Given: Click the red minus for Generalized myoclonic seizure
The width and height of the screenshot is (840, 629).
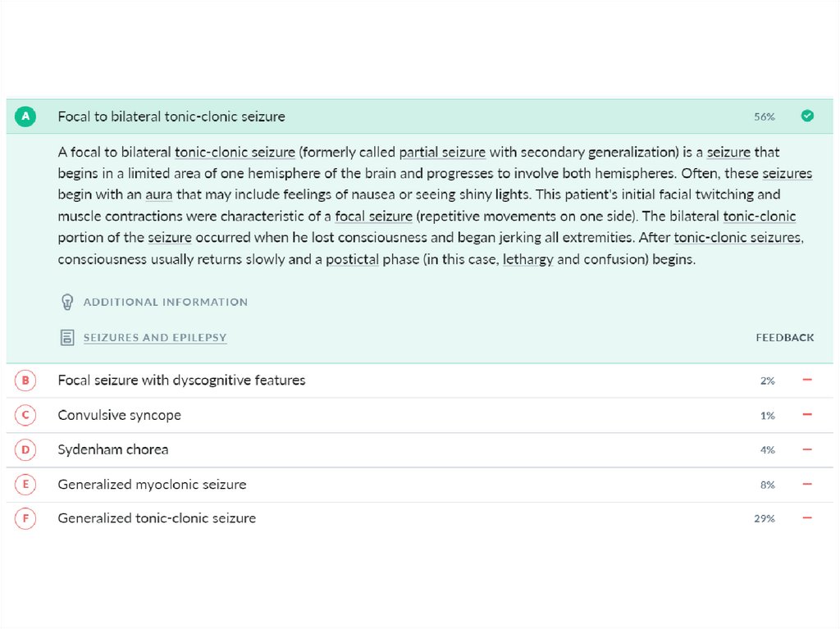Looking at the screenshot, I should click(x=807, y=485).
